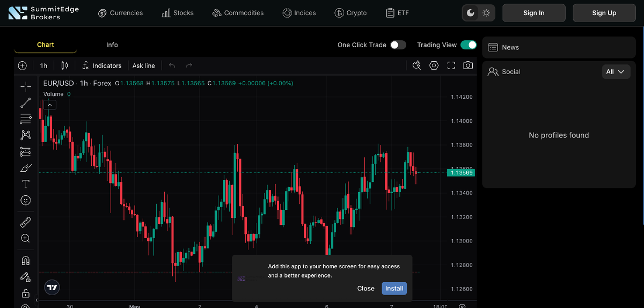Activate the chart zoom-in tool
The image size is (644, 308).
[x=25, y=238]
